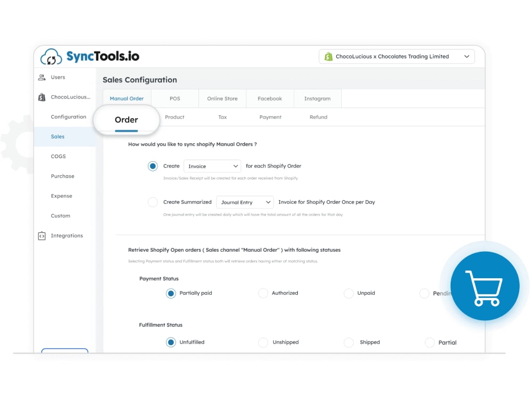Switch to the Online Store tab
Image resolution: width=532 pixels, height=399 pixels.
pyautogui.click(x=222, y=98)
